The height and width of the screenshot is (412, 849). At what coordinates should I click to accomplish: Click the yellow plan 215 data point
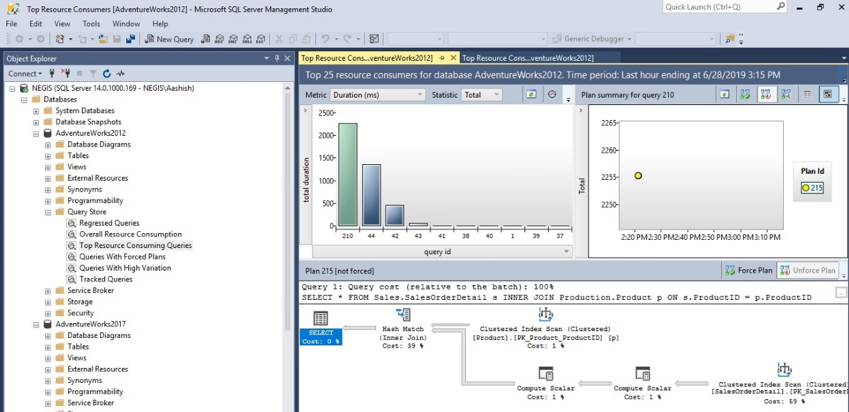pos(638,175)
